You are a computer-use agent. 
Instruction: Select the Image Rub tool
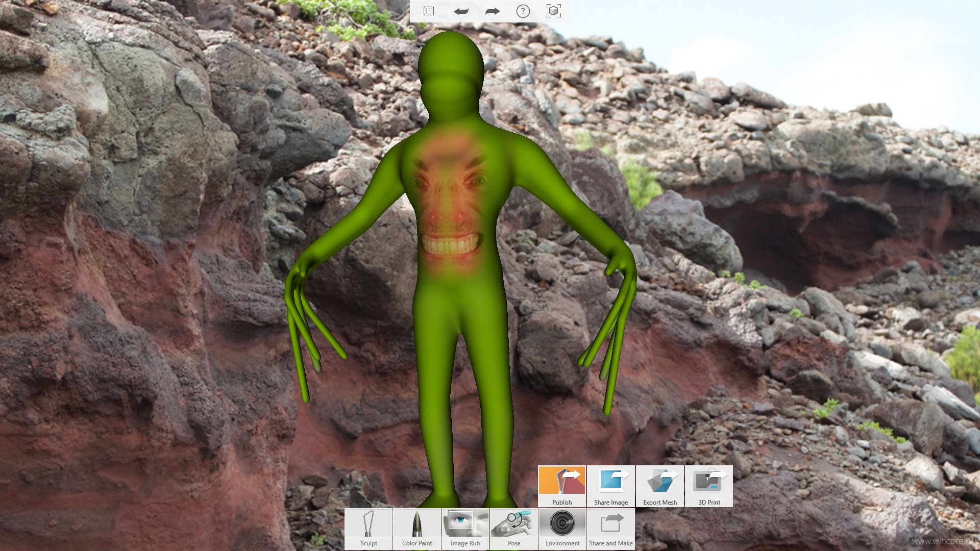(465, 529)
